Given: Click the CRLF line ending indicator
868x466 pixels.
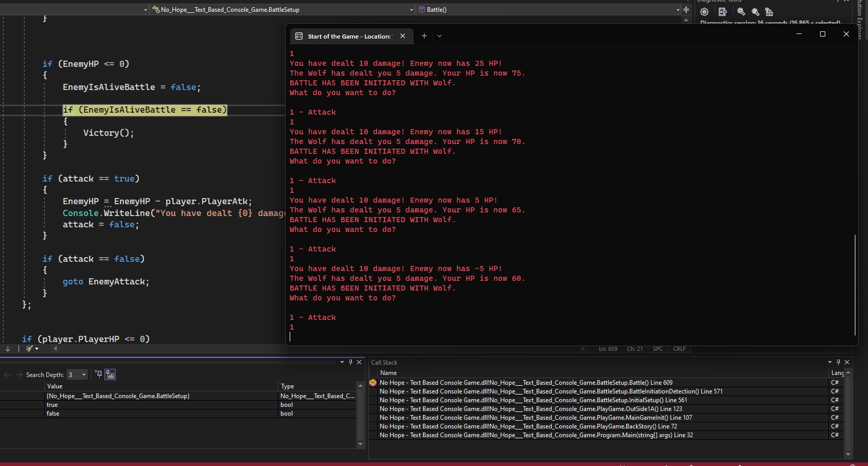Looking at the screenshot, I should (679, 349).
